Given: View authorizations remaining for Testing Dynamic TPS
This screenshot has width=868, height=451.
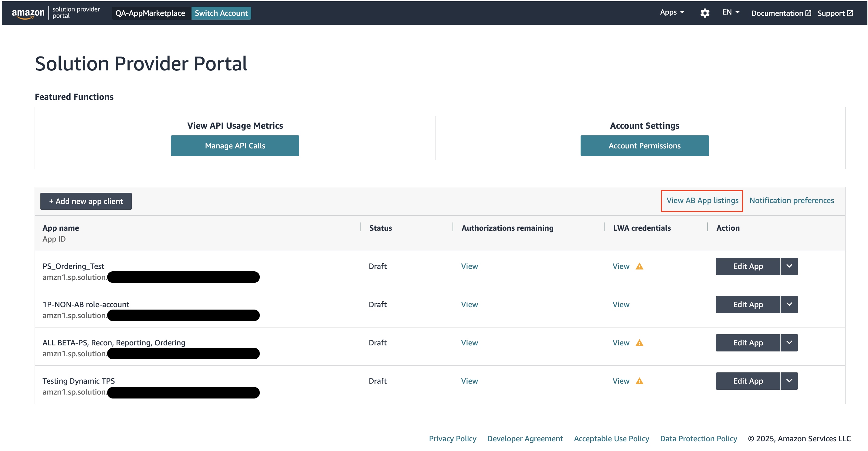Looking at the screenshot, I should pos(470,381).
